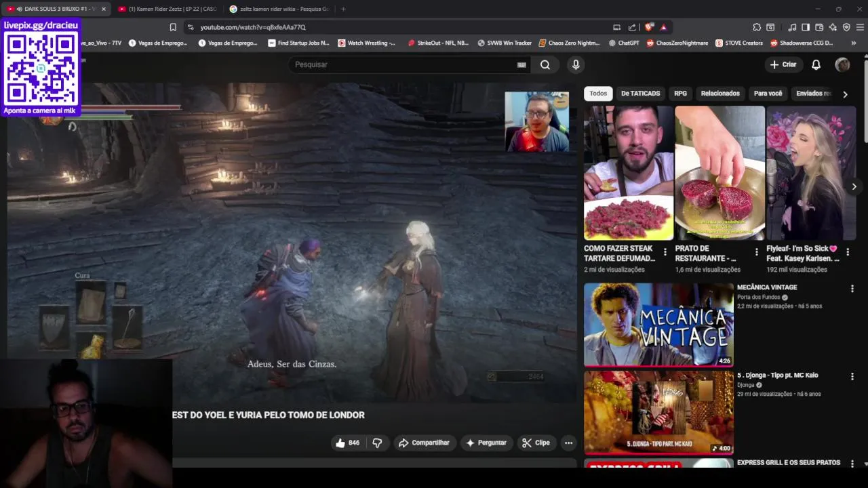Viewport: 868px width, 488px height.
Task: Mute the DARK SOULS tab audio icon
Action: coord(19,9)
